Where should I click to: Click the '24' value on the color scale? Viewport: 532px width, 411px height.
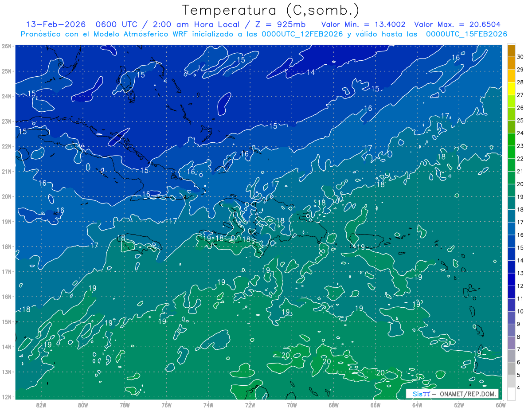(520, 133)
